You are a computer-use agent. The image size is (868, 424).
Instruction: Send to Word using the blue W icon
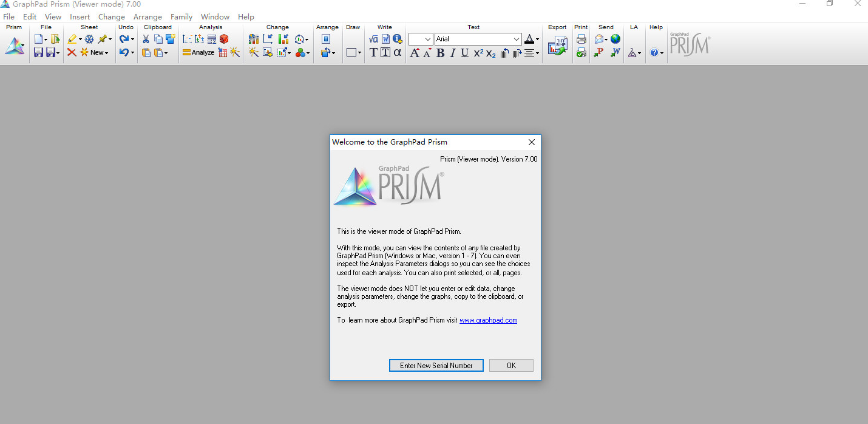(615, 53)
